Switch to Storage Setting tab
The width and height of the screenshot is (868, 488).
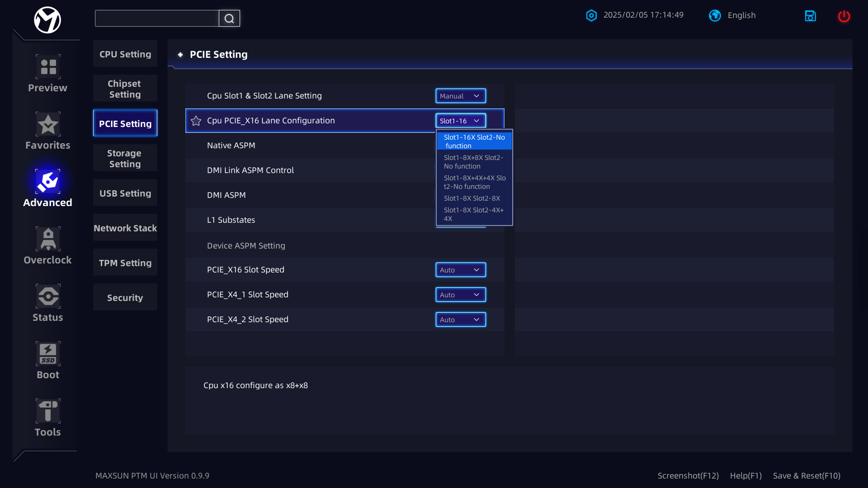click(x=125, y=159)
